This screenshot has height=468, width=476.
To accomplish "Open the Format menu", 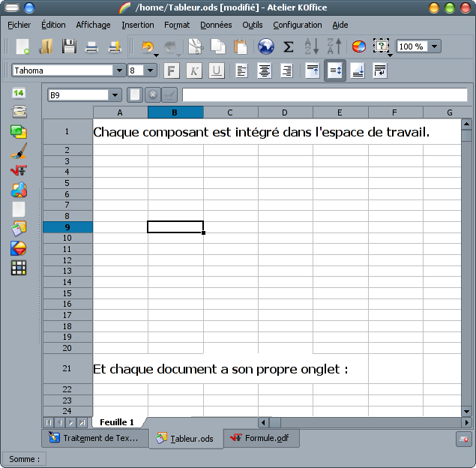I will click(x=177, y=25).
